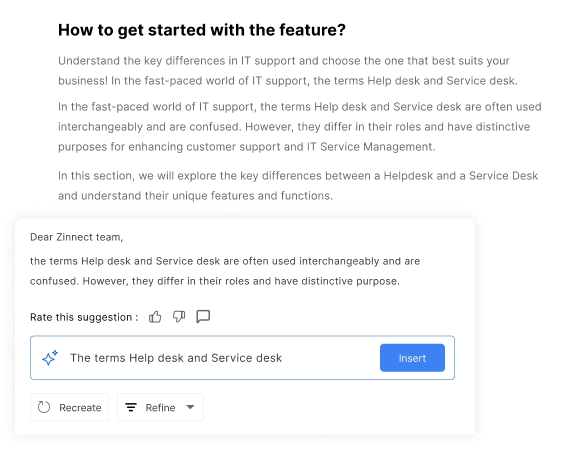The width and height of the screenshot is (585, 455).
Task: Click the heading 'How to get started with the feature?'
Action: click(202, 30)
